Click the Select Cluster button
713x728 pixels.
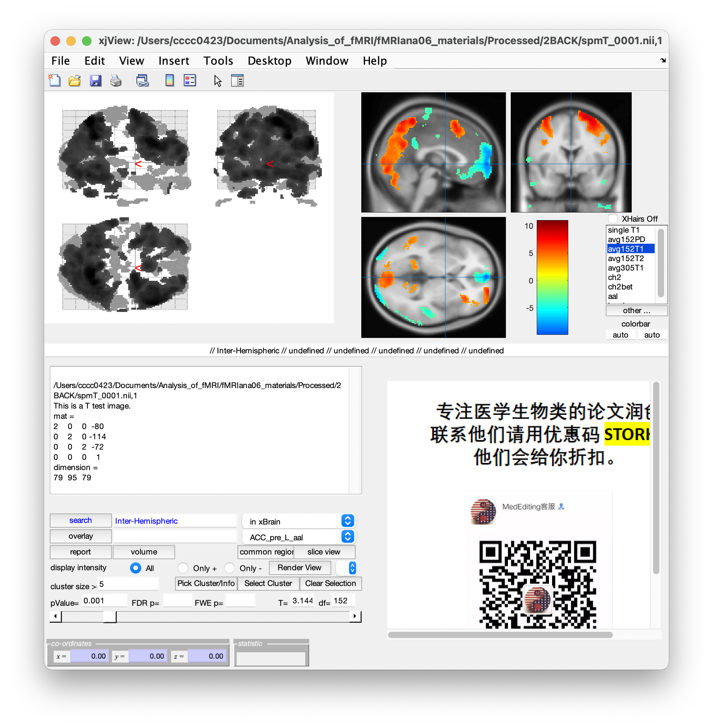268,584
